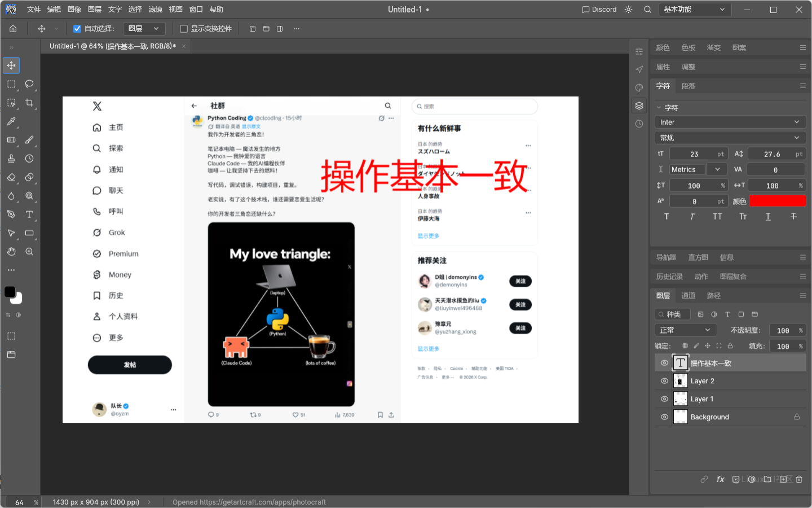Image resolution: width=812 pixels, height=508 pixels.
Task: Delete layer using the trash icon
Action: coord(799,479)
